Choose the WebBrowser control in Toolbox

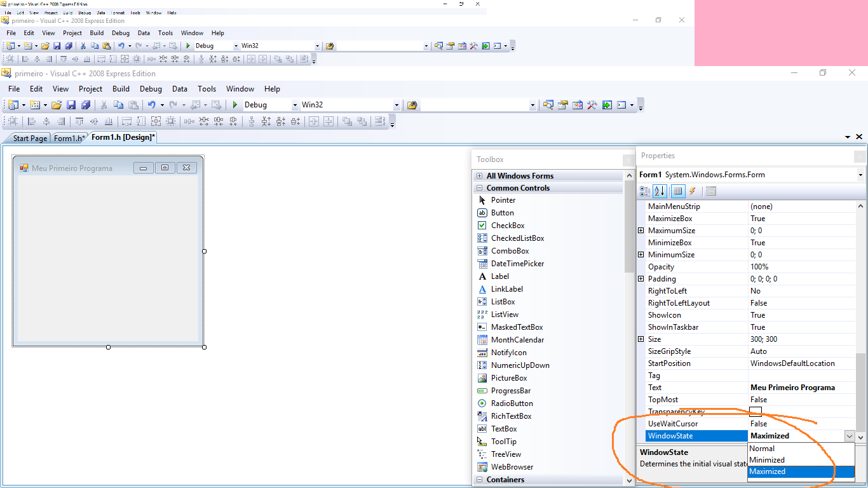512,467
